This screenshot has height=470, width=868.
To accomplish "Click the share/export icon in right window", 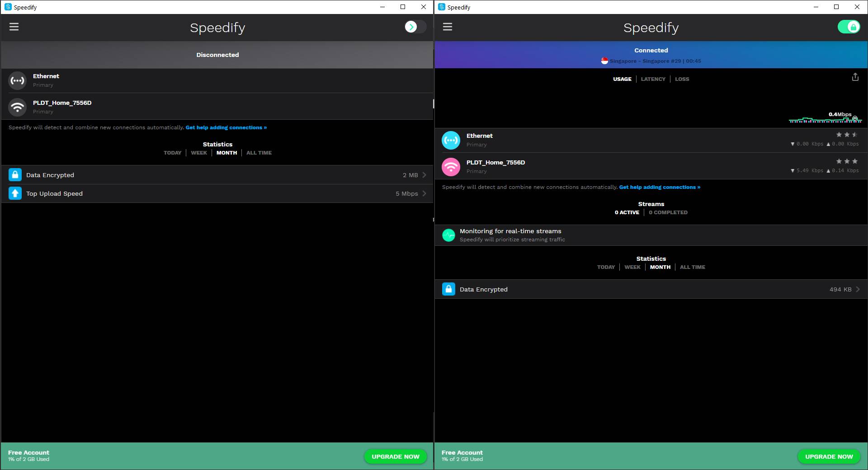I will [x=855, y=77].
